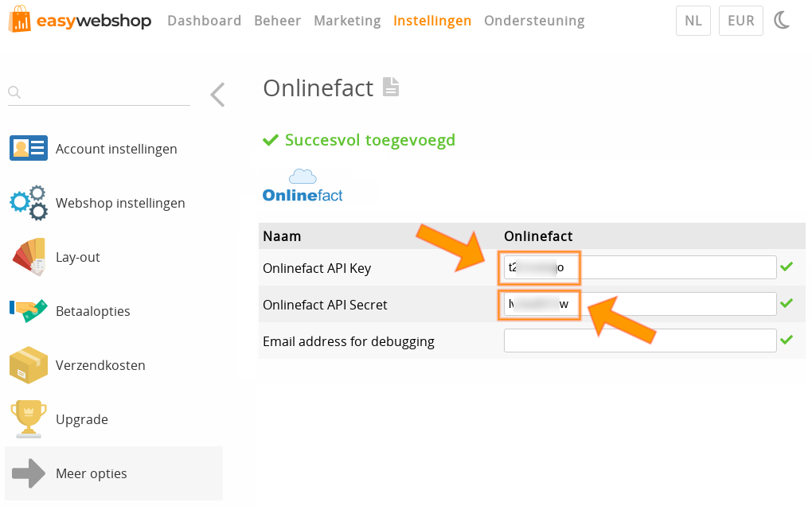Open Account instellingen via its sidebar icon
Viewport: 812px width, 506px height.
click(x=29, y=148)
